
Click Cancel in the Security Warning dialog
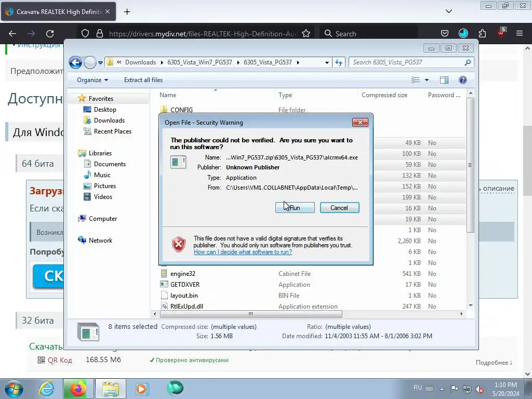[339, 208]
